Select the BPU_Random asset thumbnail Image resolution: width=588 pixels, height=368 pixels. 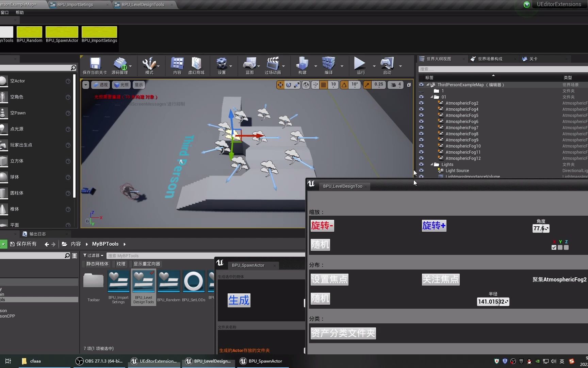coord(169,281)
